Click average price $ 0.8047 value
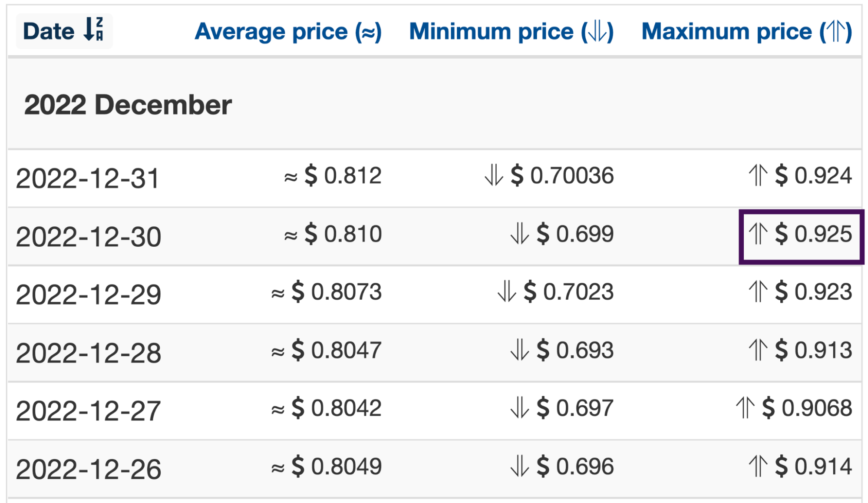The height and width of the screenshot is (503, 868). 337,350
